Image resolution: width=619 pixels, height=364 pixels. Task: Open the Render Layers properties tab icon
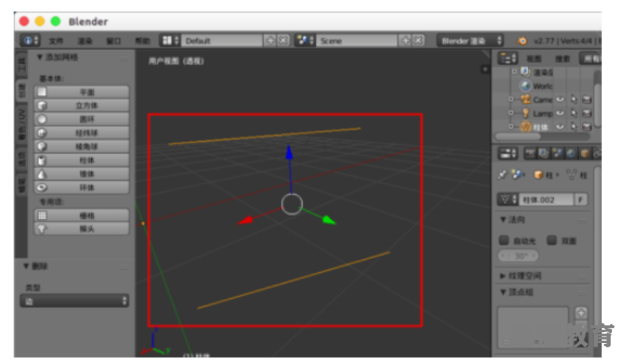coord(544,153)
